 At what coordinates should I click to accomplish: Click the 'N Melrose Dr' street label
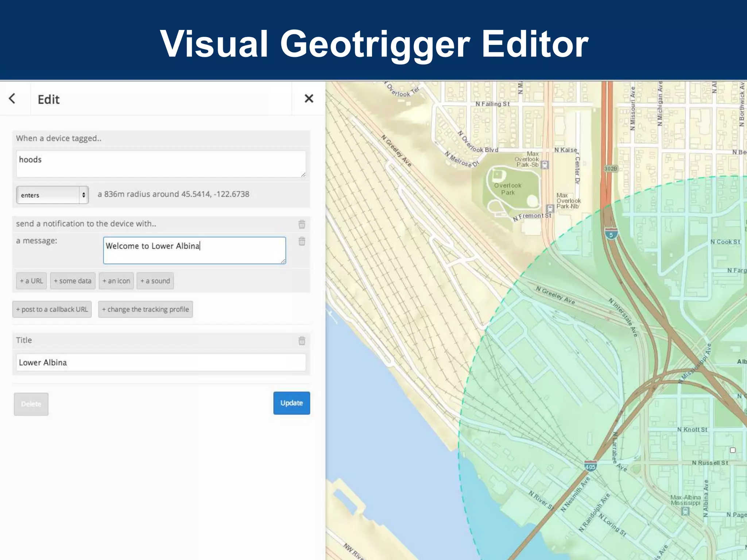(462, 159)
